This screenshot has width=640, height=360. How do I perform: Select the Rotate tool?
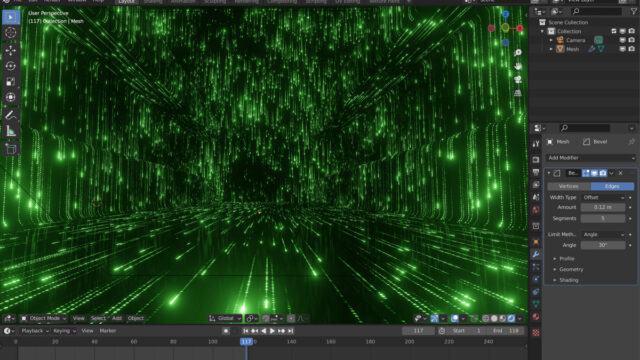click(x=11, y=66)
